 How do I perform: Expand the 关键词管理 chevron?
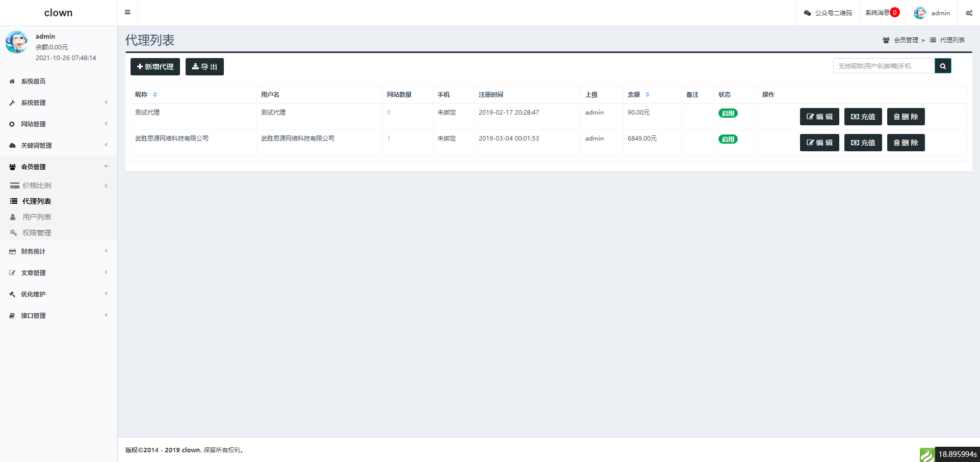[106, 145]
